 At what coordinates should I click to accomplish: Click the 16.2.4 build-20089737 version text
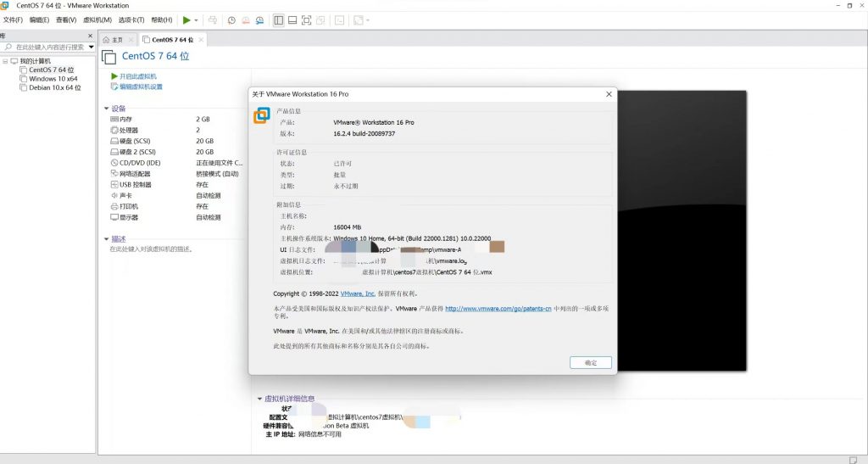pyautogui.click(x=364, y=134)
